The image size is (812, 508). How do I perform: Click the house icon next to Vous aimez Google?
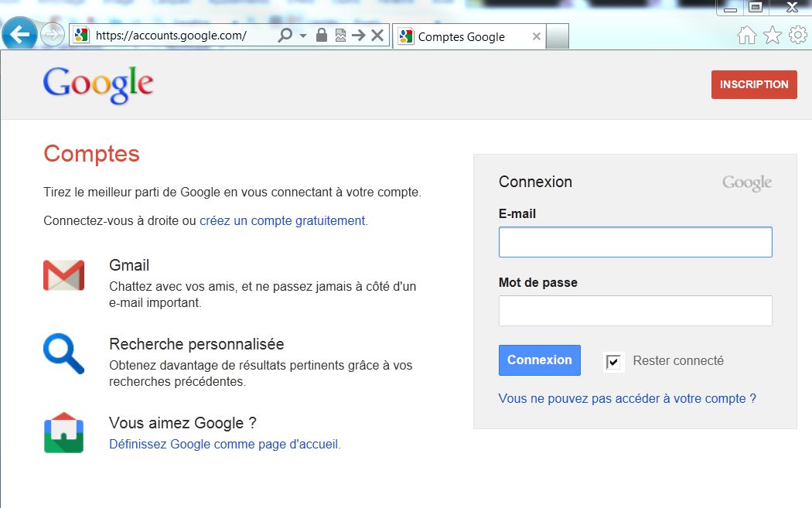[x=63, y=433]
